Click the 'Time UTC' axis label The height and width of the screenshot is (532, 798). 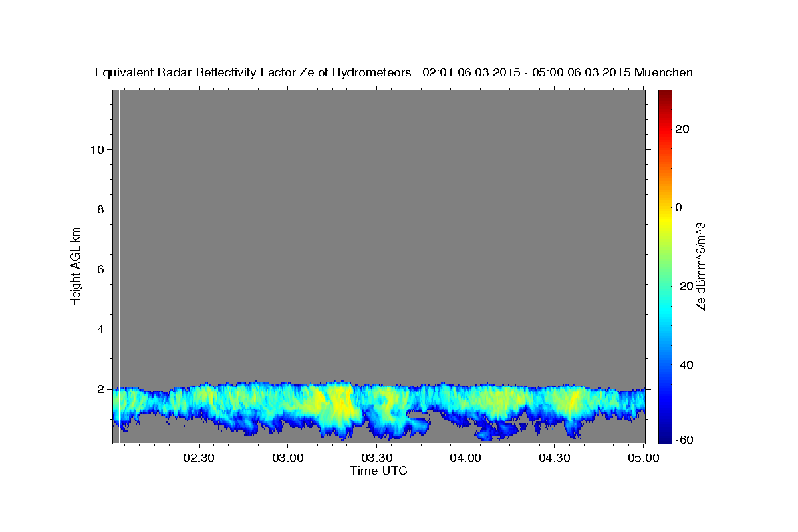coord(378,471)
